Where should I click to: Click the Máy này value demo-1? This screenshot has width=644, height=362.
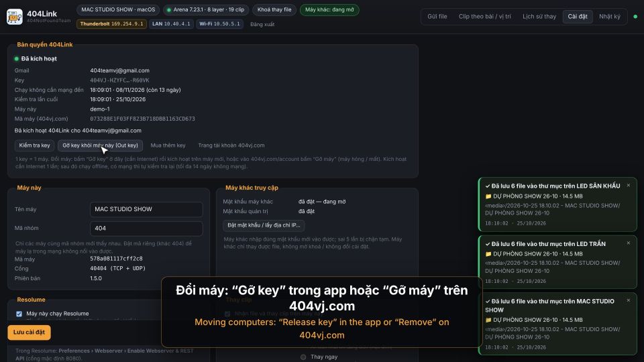tap(100, 109)
